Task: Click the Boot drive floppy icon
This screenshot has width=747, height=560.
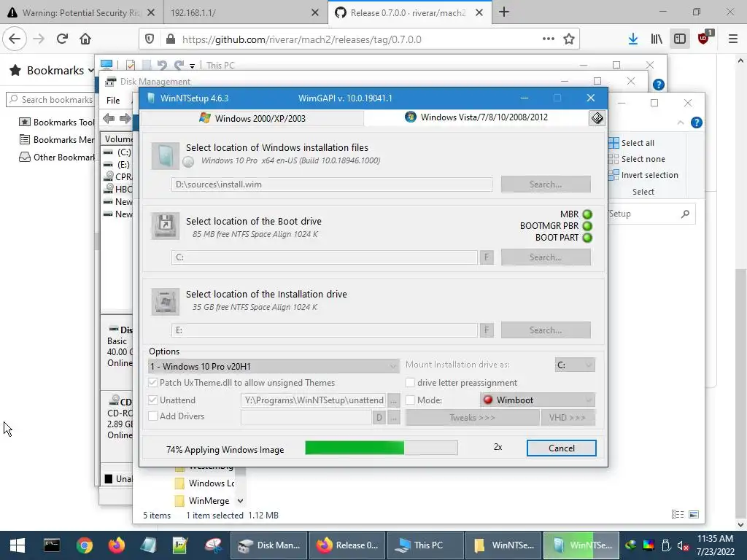Action: point(166,225)
